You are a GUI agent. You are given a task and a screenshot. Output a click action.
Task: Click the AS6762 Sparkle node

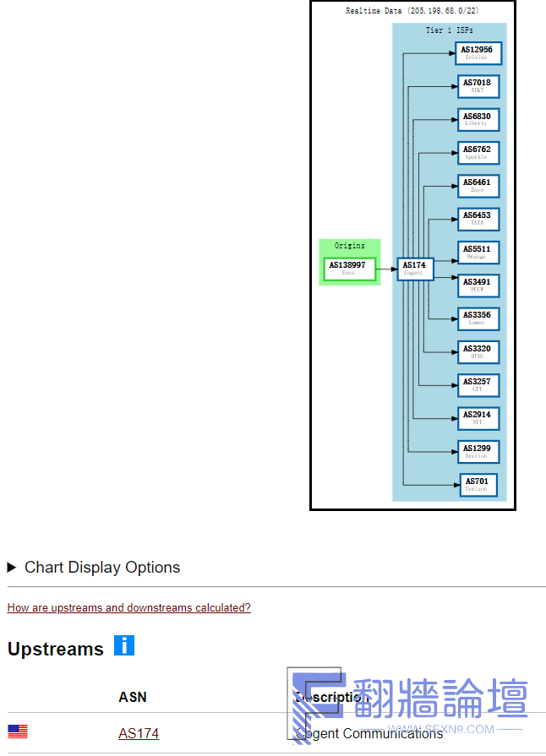tap(478, 153)
